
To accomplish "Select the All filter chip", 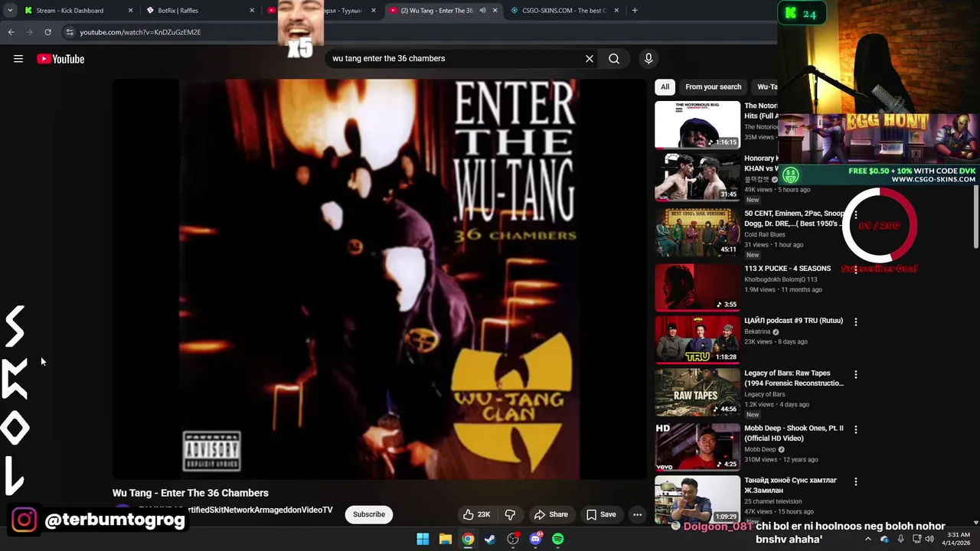I will point(665,86).
